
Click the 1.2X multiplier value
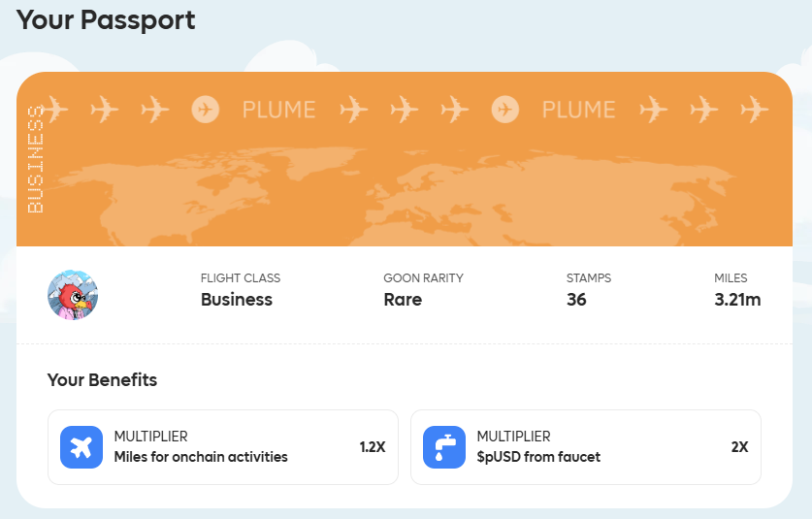373,447
